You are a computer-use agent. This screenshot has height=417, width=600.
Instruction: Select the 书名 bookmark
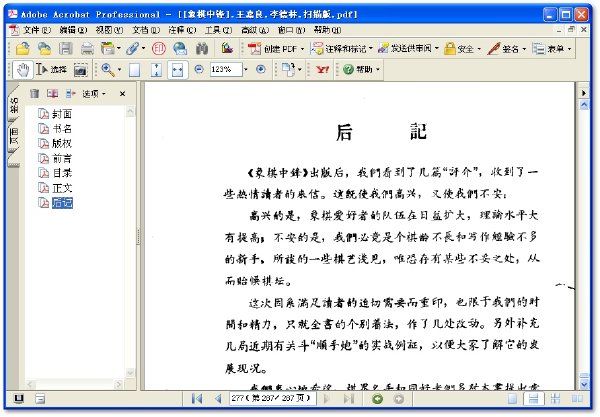(x=62, y=129)
